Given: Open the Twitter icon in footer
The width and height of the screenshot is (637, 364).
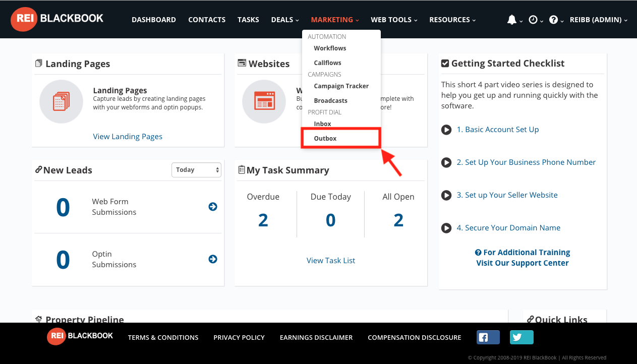Looking at the screenshot, I should pyautogui.click(x=522, y=337).
